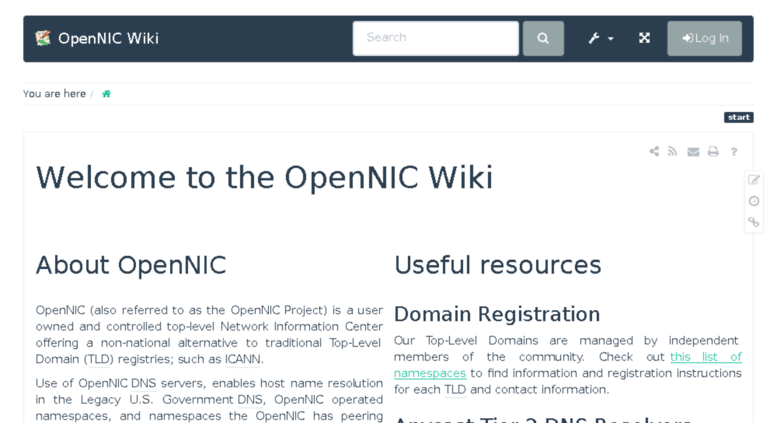The image size is (777, 423).
Task: Click the Log In button
Action: [704, 38]
